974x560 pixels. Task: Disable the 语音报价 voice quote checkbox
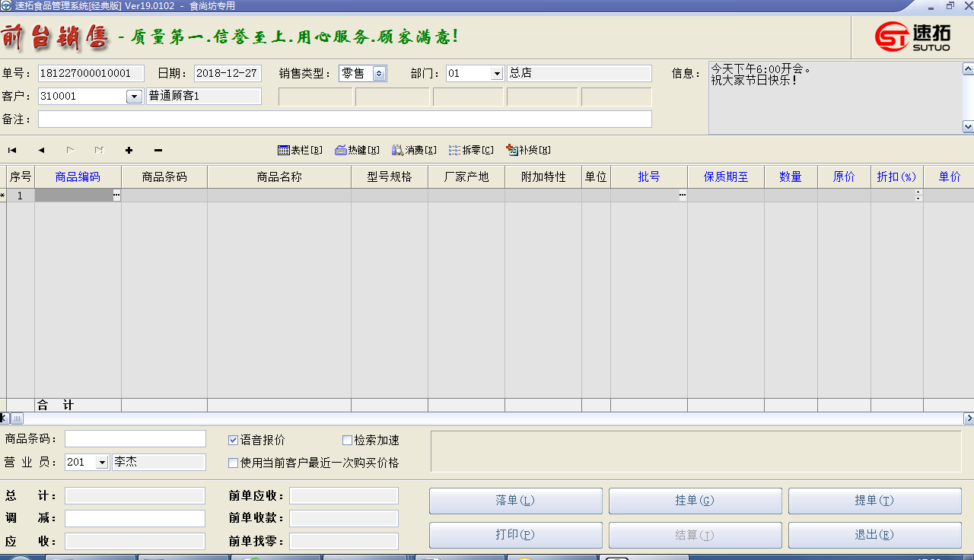click(x=233, y=440)
